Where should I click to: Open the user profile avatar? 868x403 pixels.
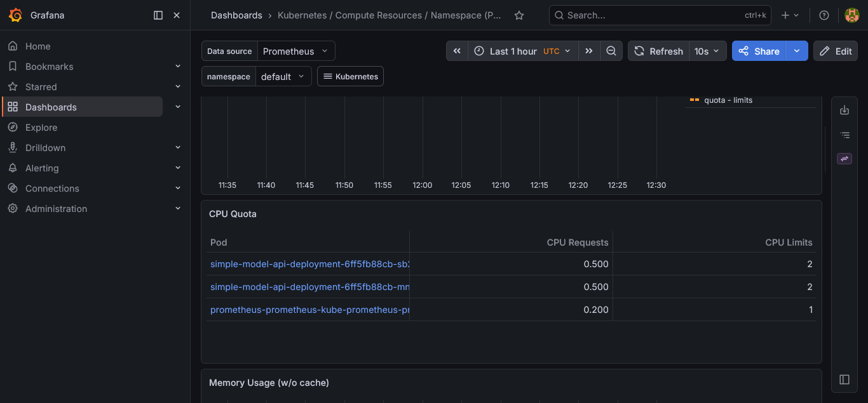851,15
